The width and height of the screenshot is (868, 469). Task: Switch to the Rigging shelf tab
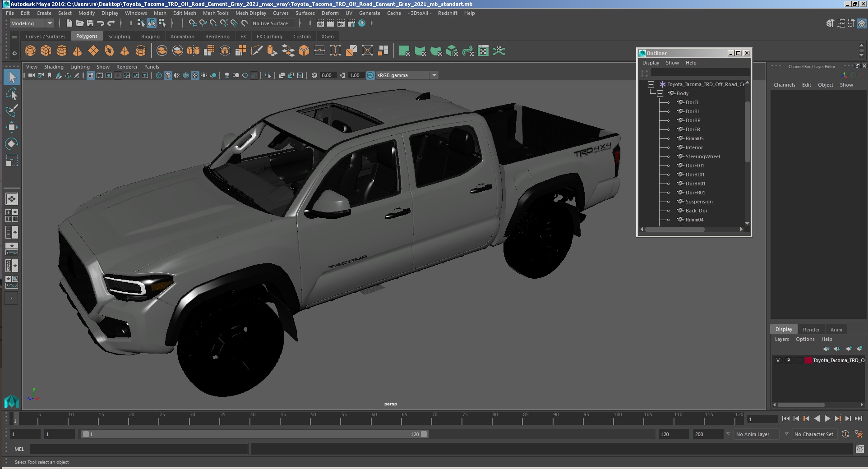pos(150,37)
